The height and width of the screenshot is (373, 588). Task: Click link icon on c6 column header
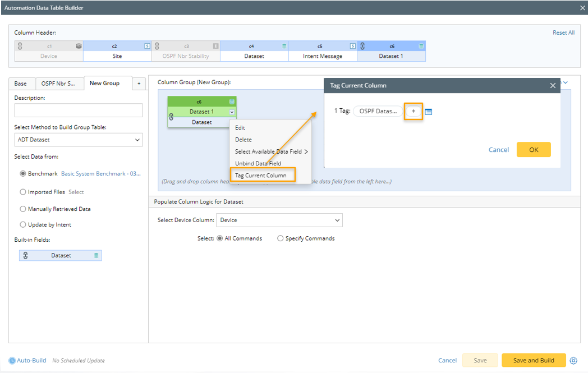coord(363,46)
